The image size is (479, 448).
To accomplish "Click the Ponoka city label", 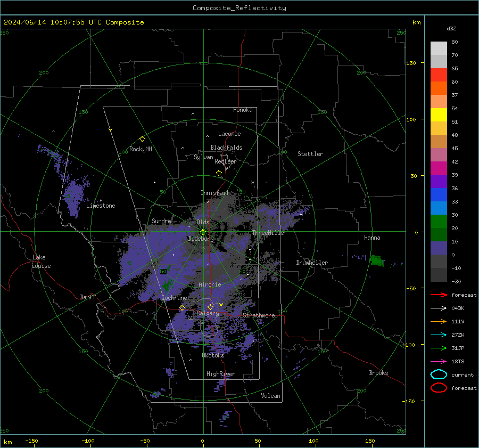I will tap(243, 110).
